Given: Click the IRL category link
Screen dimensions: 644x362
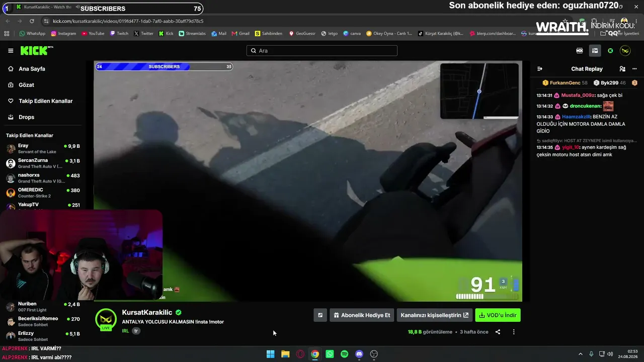Looking at the screenshot, I should 125,331.
